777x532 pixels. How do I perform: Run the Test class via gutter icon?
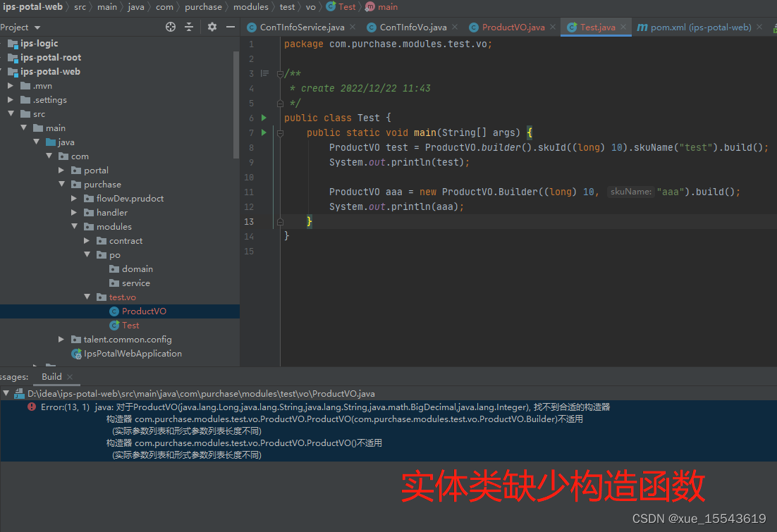[262, 118]
